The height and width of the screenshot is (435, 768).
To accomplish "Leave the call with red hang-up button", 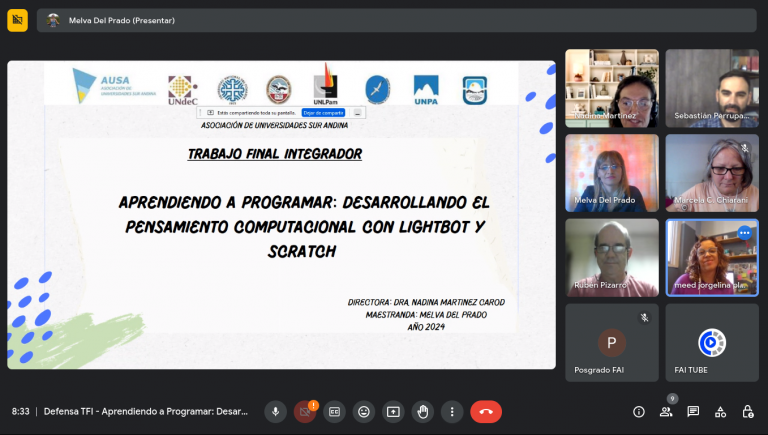I will click(486, 412).
